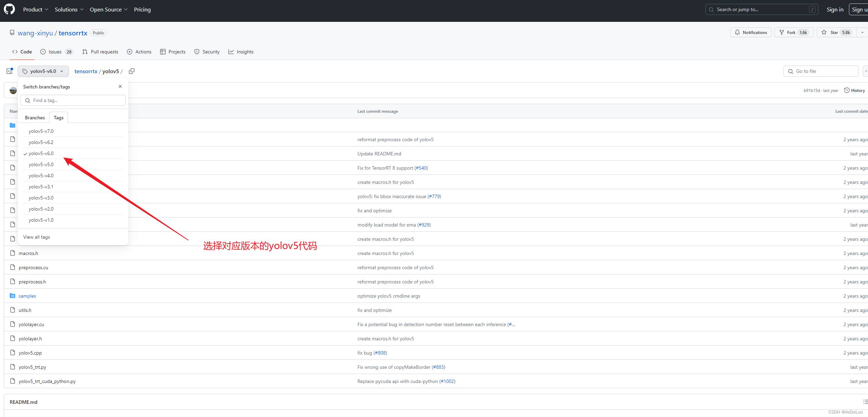Open the tensorrtx repository link

[x=73, y=33]
